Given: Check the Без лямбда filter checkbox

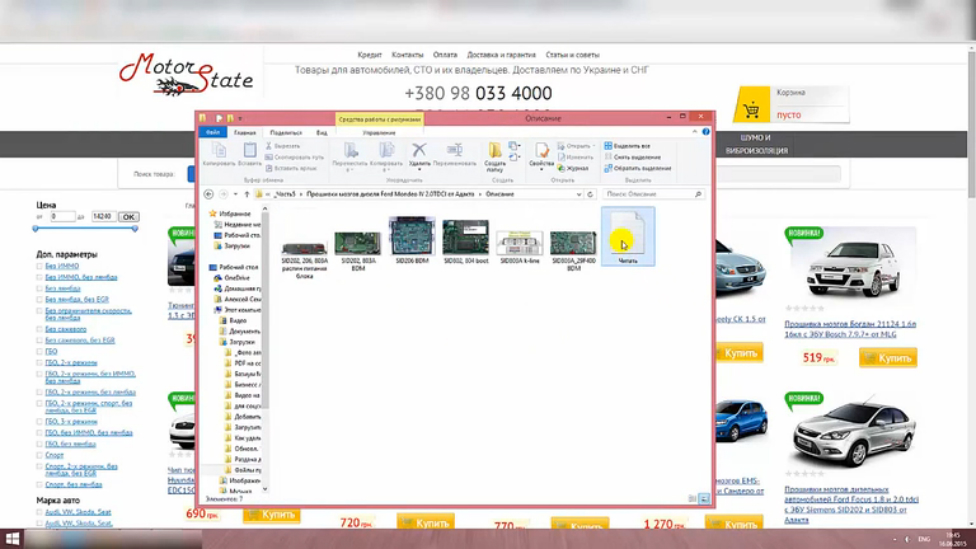Looking at the screenshot, I should click(40, 288).
